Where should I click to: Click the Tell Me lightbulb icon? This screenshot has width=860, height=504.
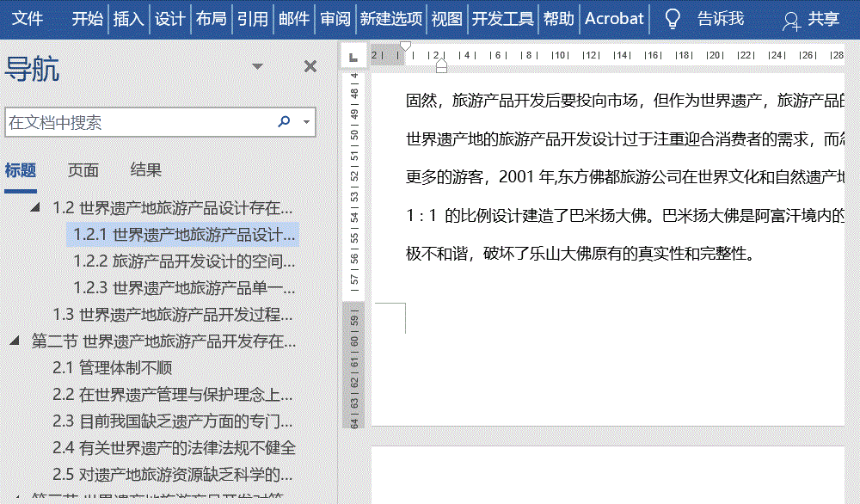click(x=673, y=16)
